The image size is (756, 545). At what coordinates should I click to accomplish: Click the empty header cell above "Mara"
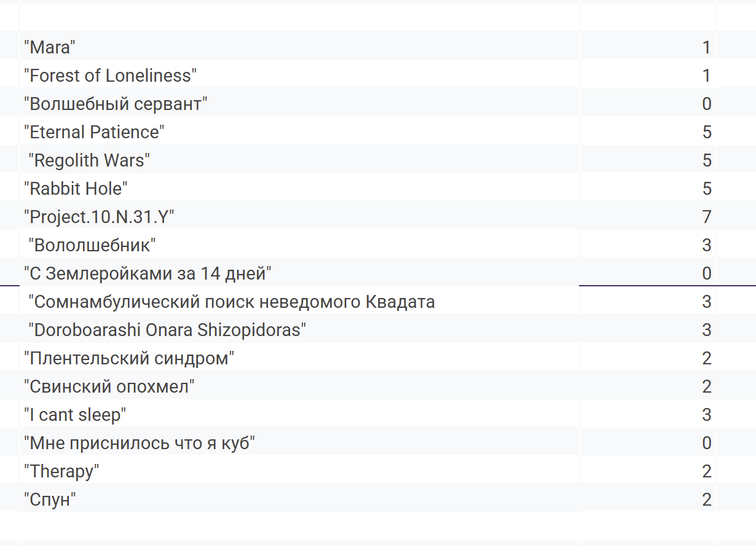tap(299, 17)
